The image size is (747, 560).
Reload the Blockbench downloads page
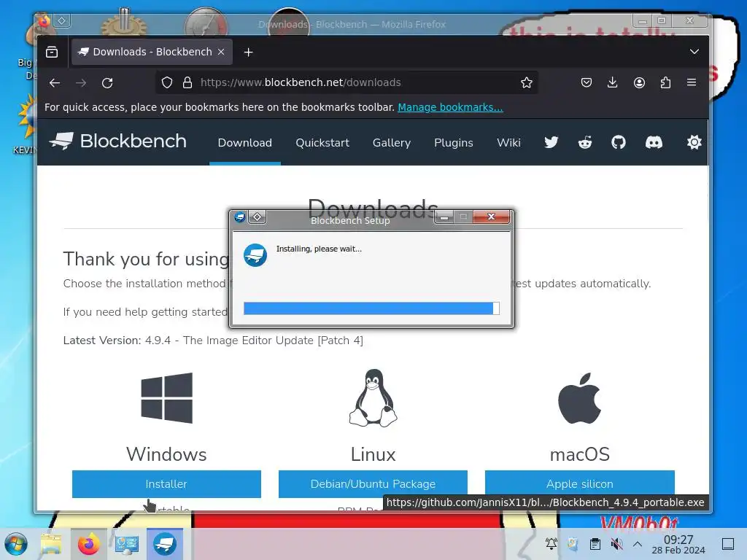pos(108,83)
